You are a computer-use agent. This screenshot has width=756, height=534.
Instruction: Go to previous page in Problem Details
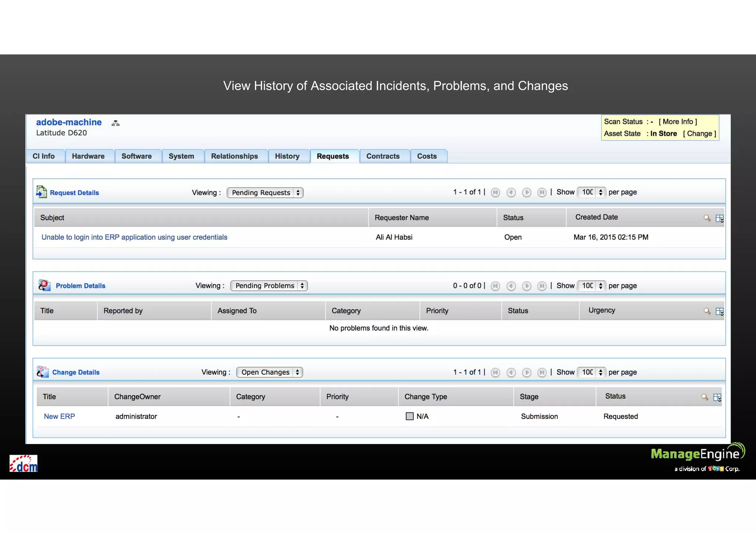tap(511, 286)
